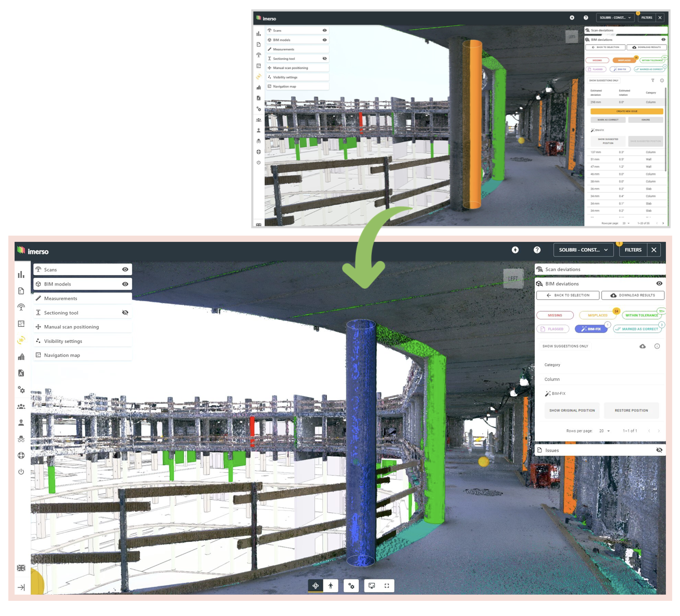Open the Manual scan positioning tool
680x616 pixels.
(71, 327)
